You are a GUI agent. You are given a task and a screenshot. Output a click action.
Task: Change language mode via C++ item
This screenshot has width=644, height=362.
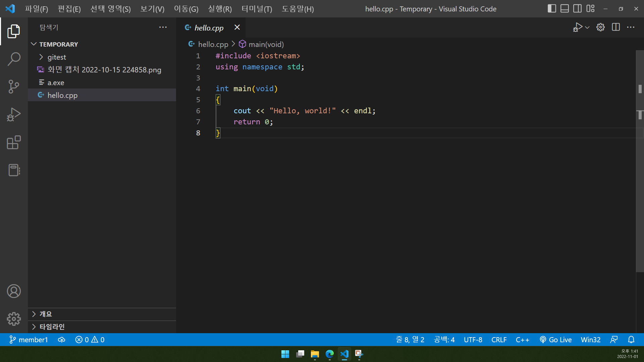pyautogui.click(x=522, y=340)
